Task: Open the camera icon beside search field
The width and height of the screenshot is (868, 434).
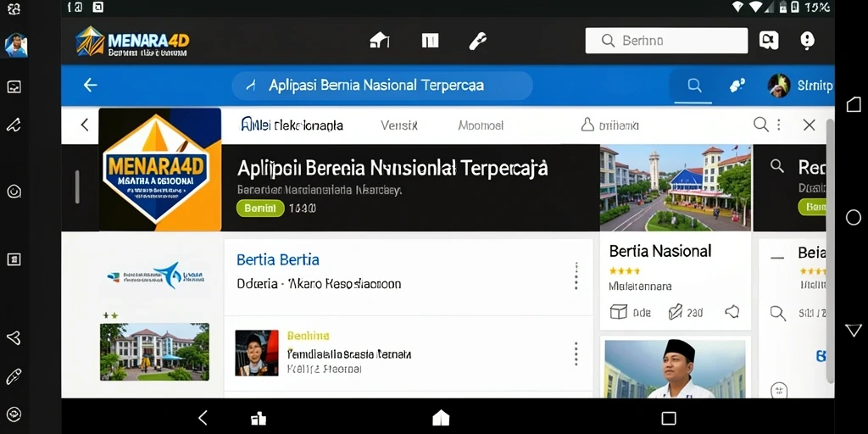Action: tap(769, 41)
